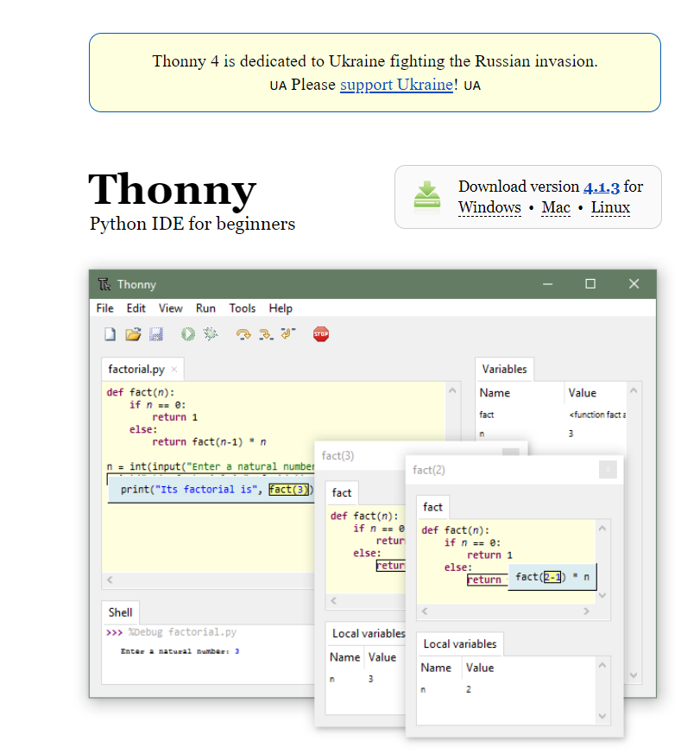Click the up arrow of main editor scrollbar
The image size is (700, 754).
coord(452,390)
